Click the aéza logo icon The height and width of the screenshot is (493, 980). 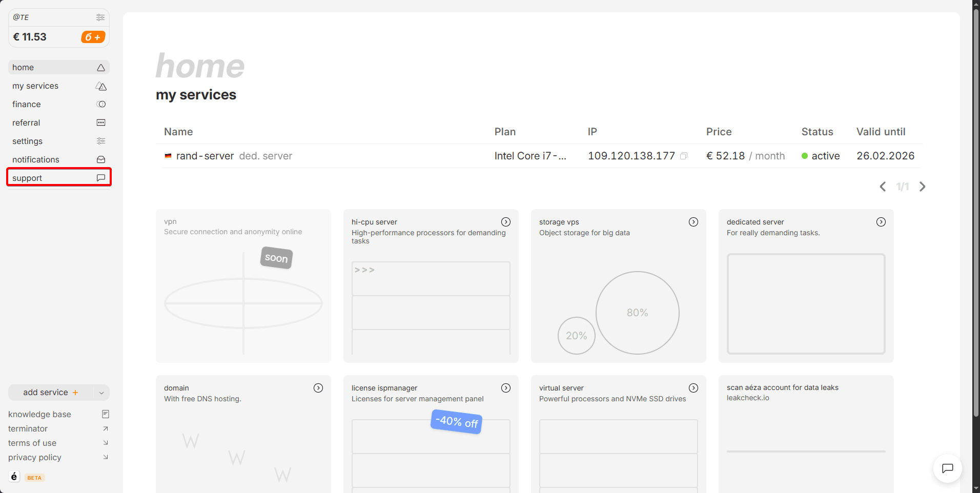pyautogui.click(x=14, y=477)
